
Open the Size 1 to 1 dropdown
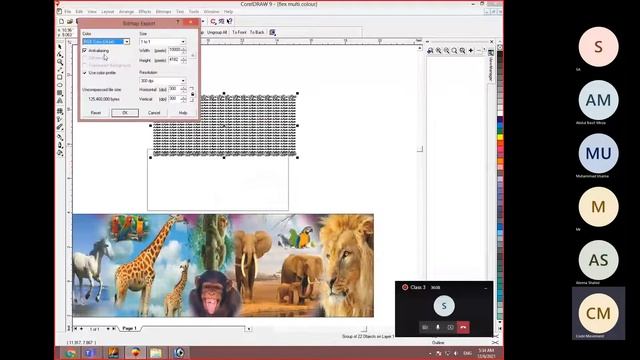click(x=183, y=42)
